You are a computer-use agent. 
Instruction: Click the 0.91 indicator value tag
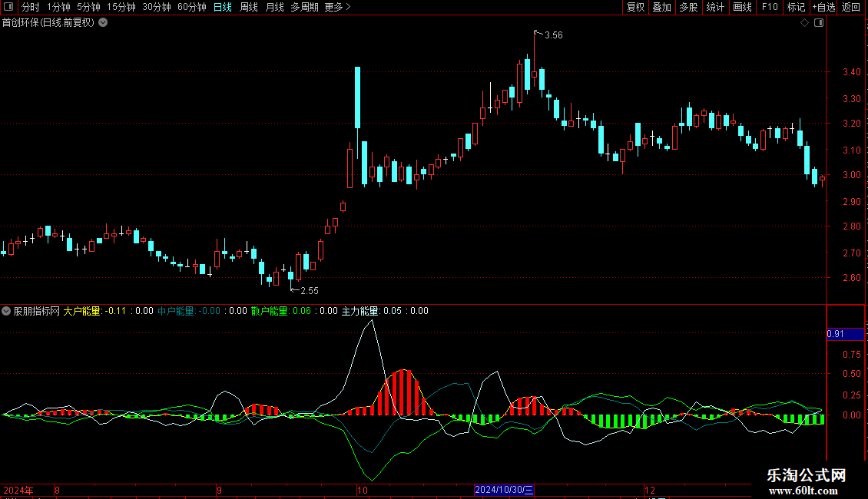[x=845, y=334]
